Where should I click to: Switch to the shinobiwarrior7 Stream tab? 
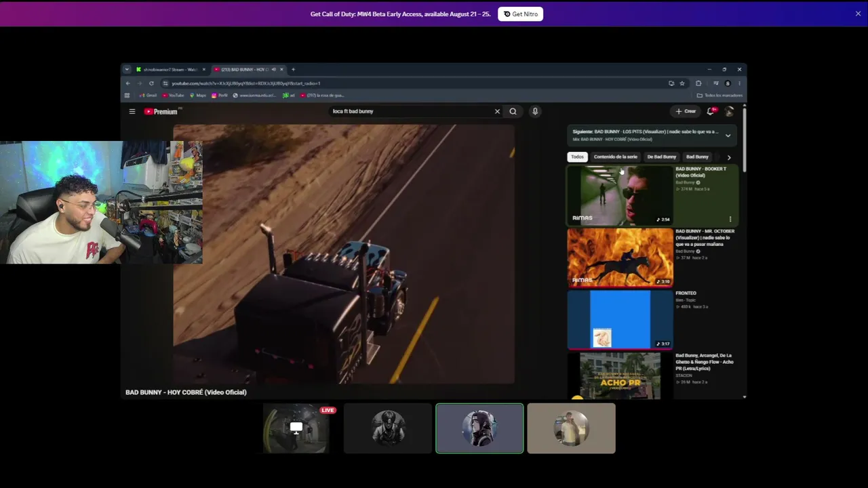point(170,69)
